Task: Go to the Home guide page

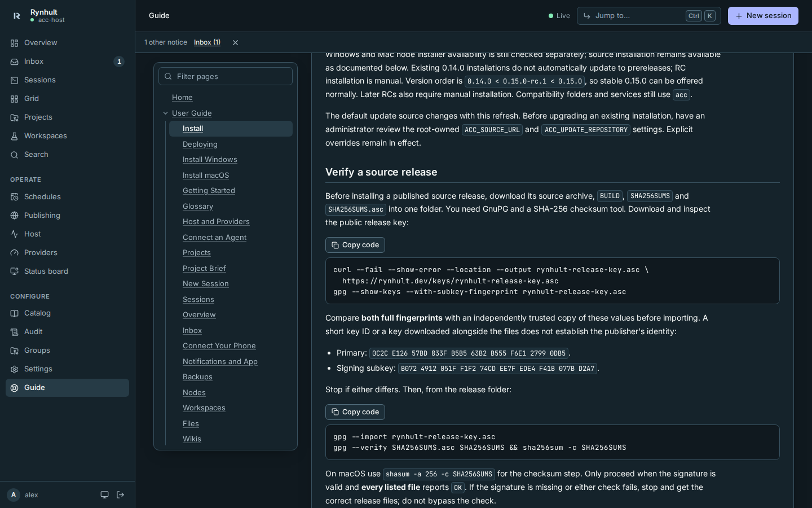Action: click(x=182, y=98)
